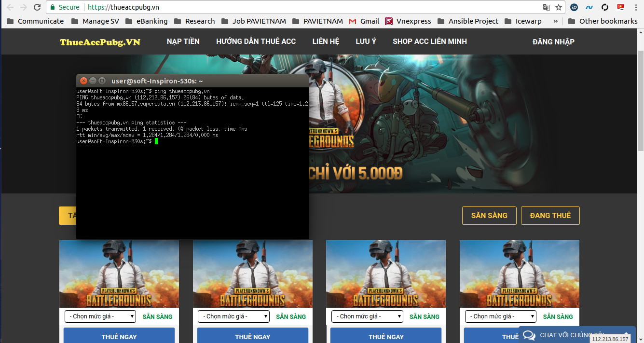644x343 pixels.
Task: Click the terminal title bar text
Action: click(x=157, y=81)
